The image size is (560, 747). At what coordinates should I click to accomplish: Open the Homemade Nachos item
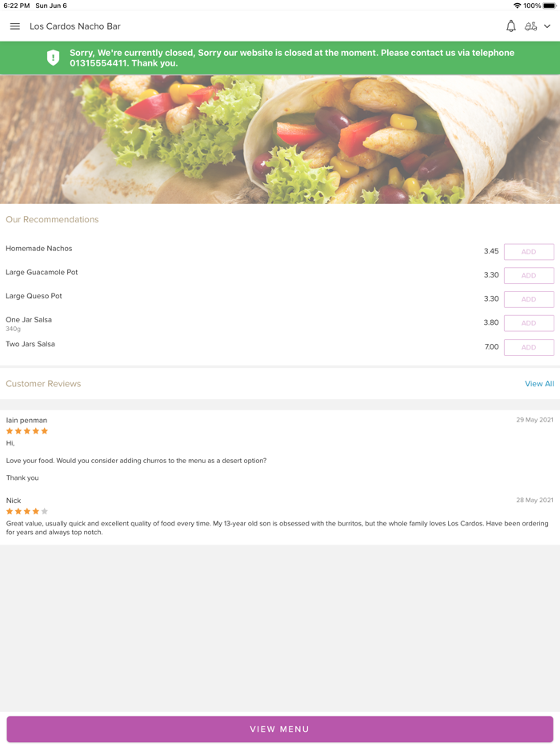point(39,248)
